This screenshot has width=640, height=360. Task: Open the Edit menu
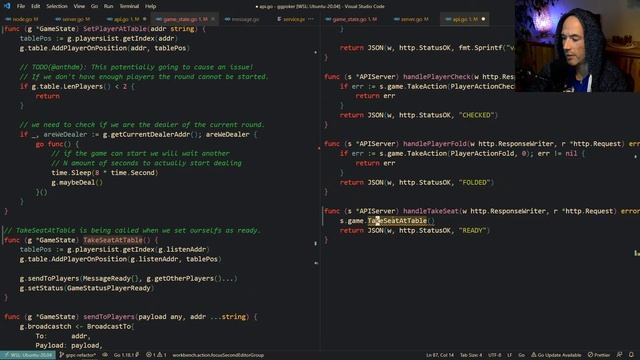click(x=36, y=6)
